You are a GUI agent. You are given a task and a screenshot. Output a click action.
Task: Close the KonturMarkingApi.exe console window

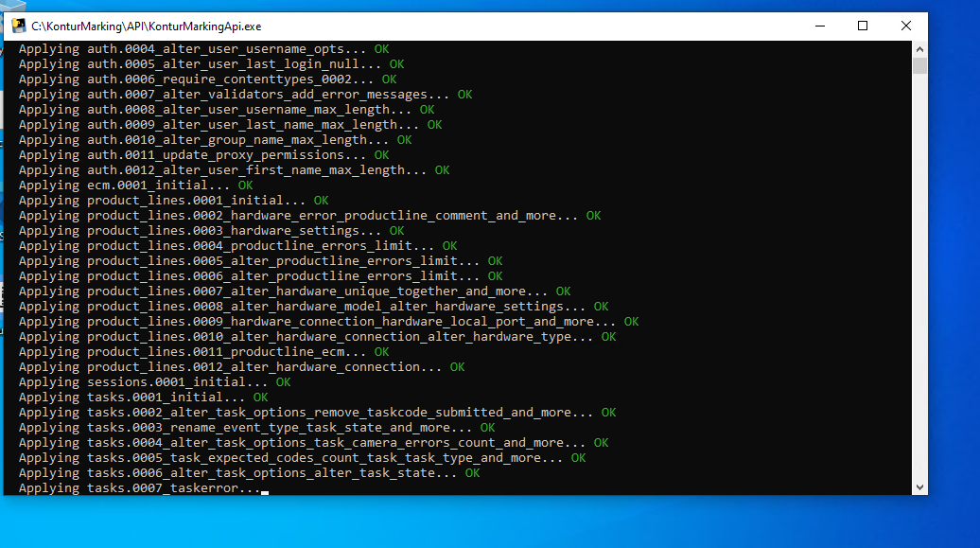point(905,27)
